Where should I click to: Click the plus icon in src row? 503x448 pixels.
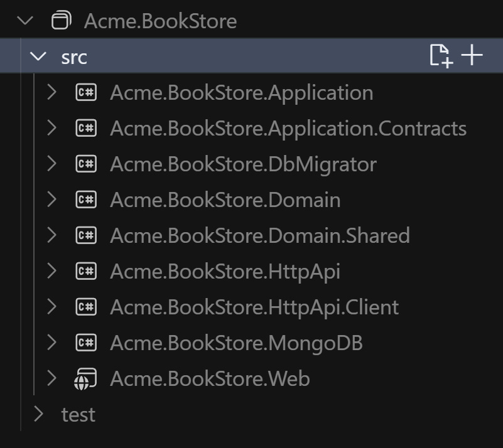point(472,55)
